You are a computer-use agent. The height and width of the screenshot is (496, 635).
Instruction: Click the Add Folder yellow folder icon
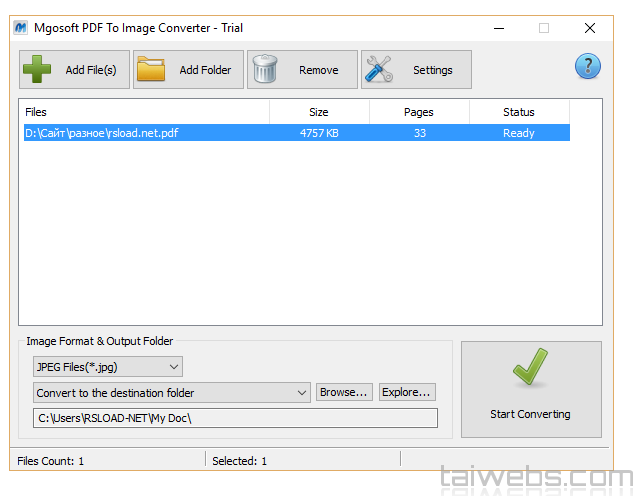(x=152, y=70)
